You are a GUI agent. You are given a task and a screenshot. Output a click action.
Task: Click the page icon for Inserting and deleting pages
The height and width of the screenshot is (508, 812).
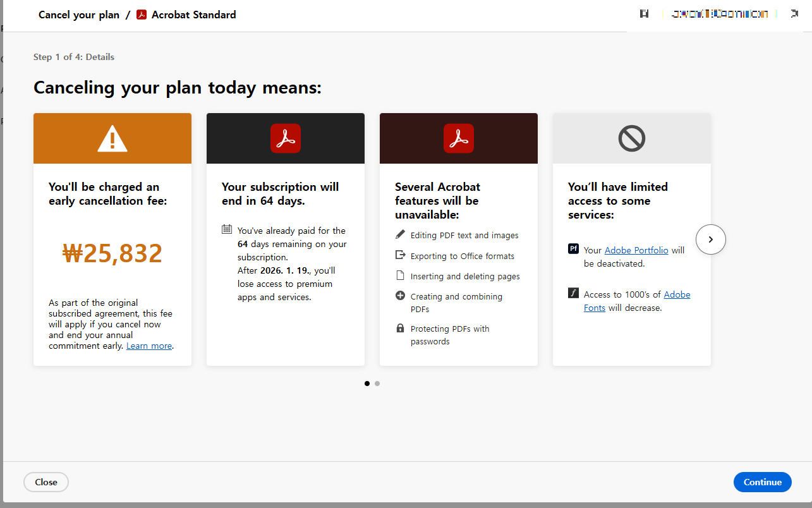click(x=400, y=275)
